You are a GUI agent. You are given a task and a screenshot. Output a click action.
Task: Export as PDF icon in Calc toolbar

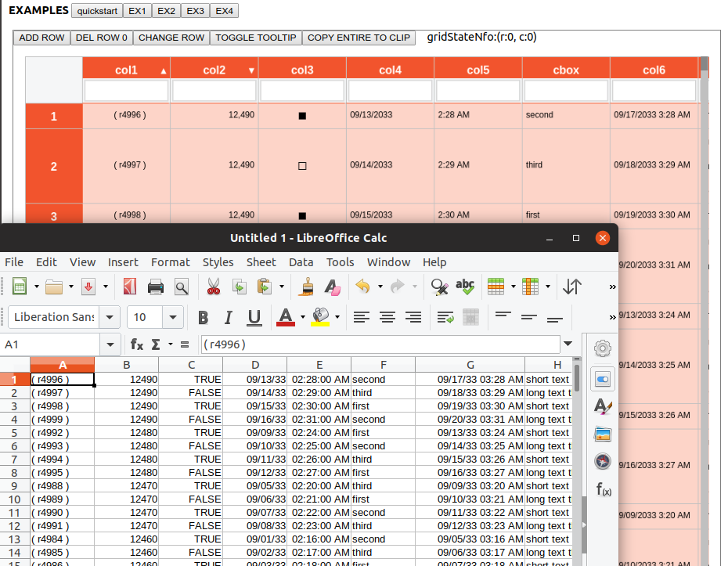click(x=130, y=287)
